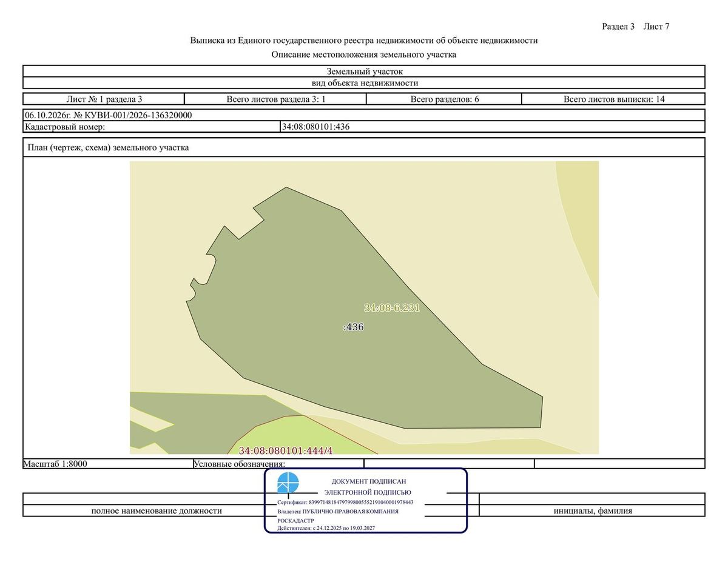
Task: Click the "Всего разделов: 6" cell
Action: [x=445, y=99]
